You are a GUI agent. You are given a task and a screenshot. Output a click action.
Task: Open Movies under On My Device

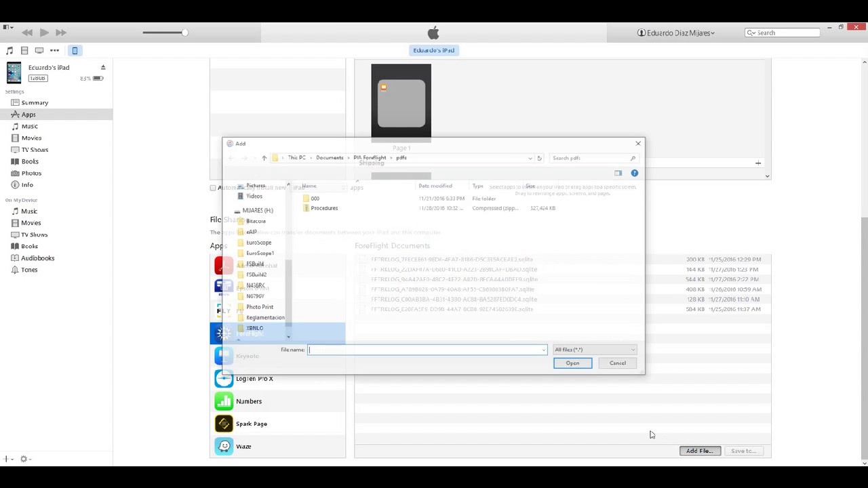click(x=31, y=222)
